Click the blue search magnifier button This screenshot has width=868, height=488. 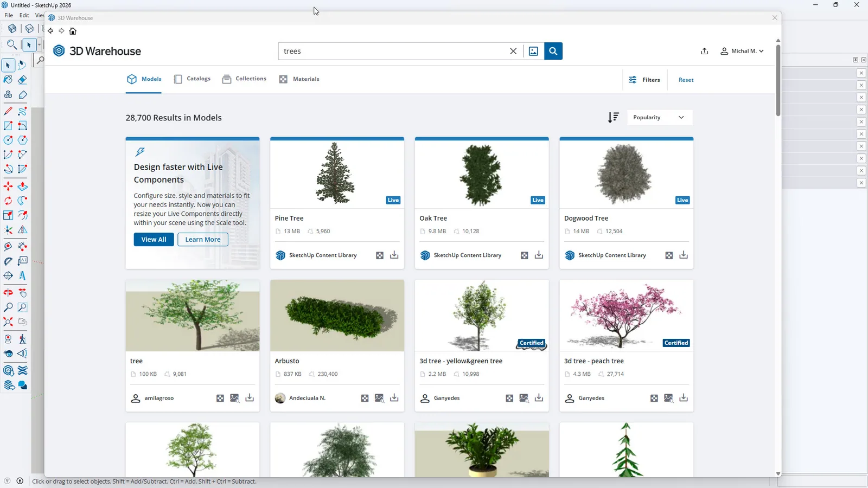tap(553, 51)
